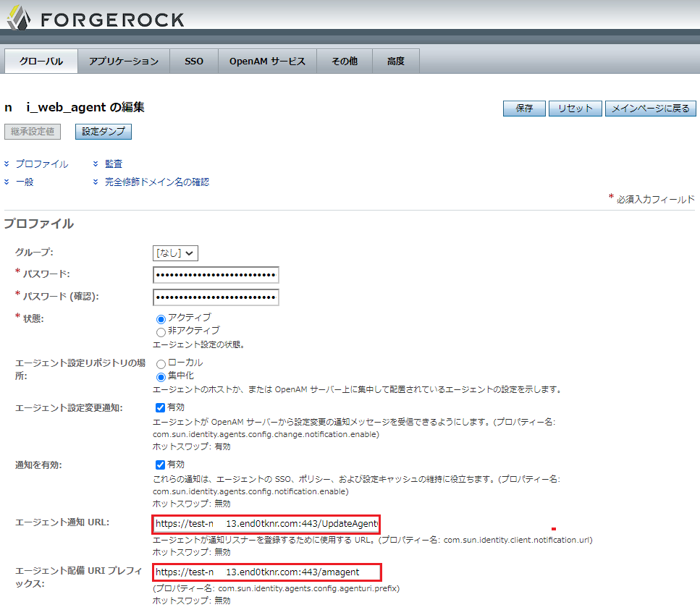
Task: Switch to the OpenAM サービス tab
Action: click(x=267, y=61)
